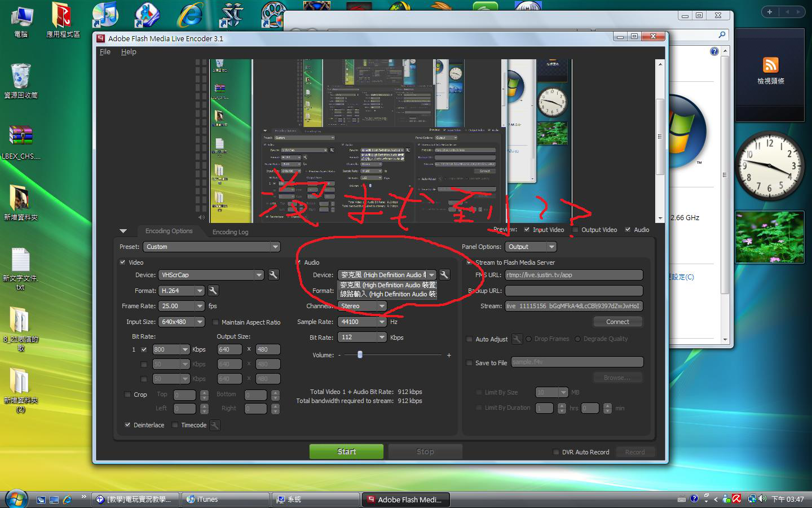This screenshot has height=508, width=812.
Task: Enable Save to File checkbox
Action: (x=469, y=363)
